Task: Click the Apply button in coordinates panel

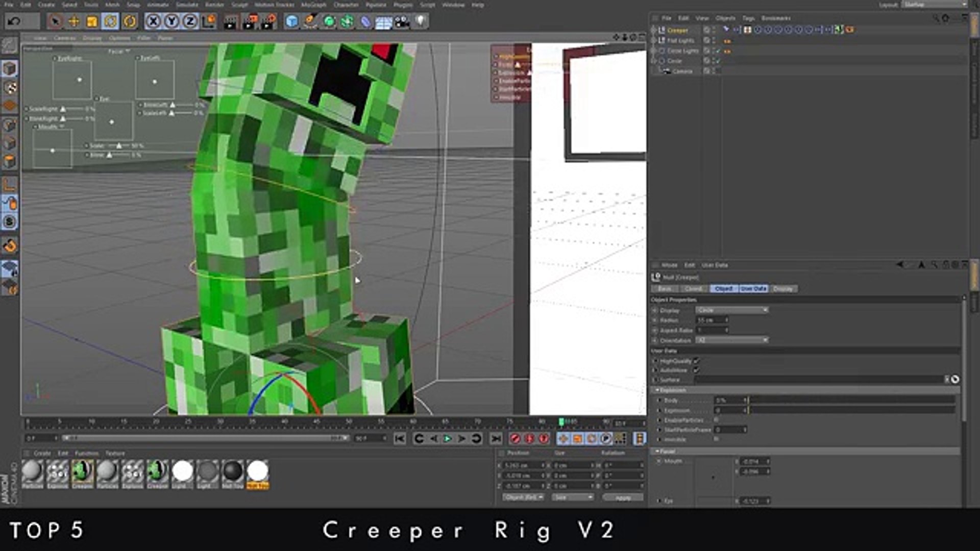Action: (623, 497)
